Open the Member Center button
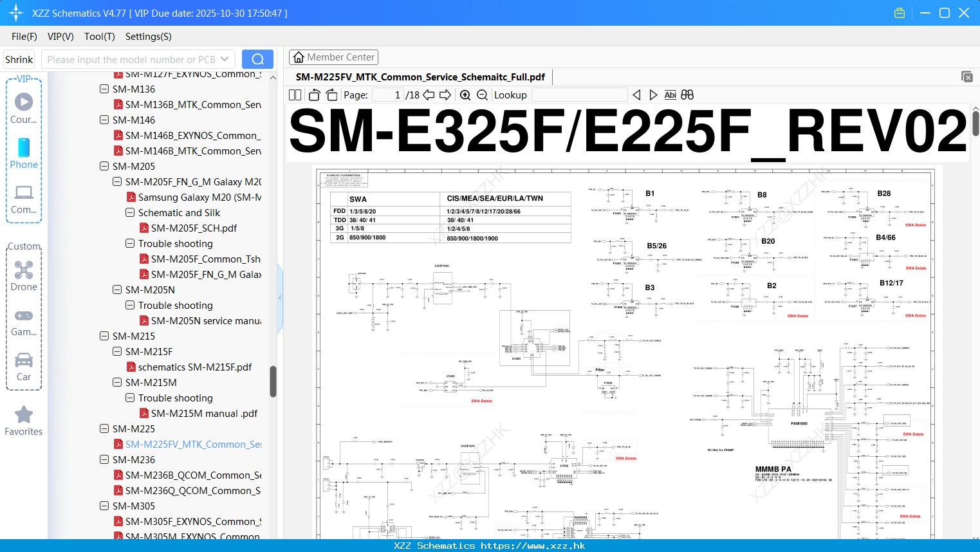980x552 pixels. tap(333, 57)
